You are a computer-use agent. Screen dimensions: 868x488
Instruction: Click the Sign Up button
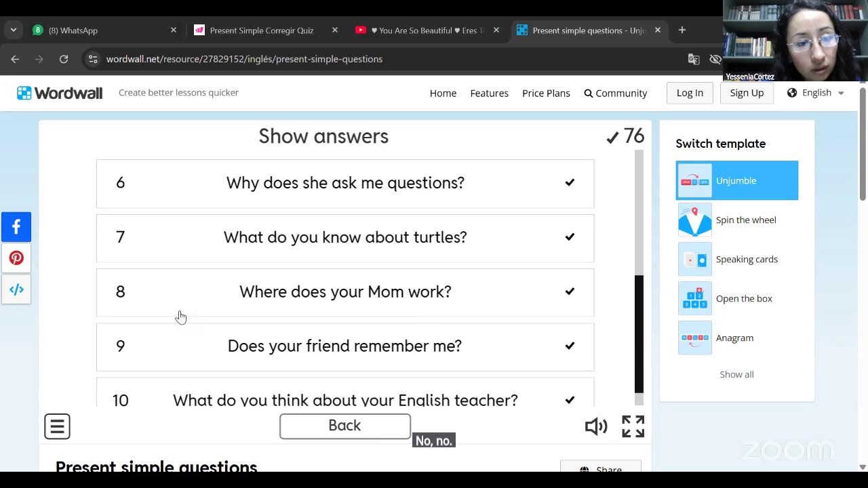point(747,93)
